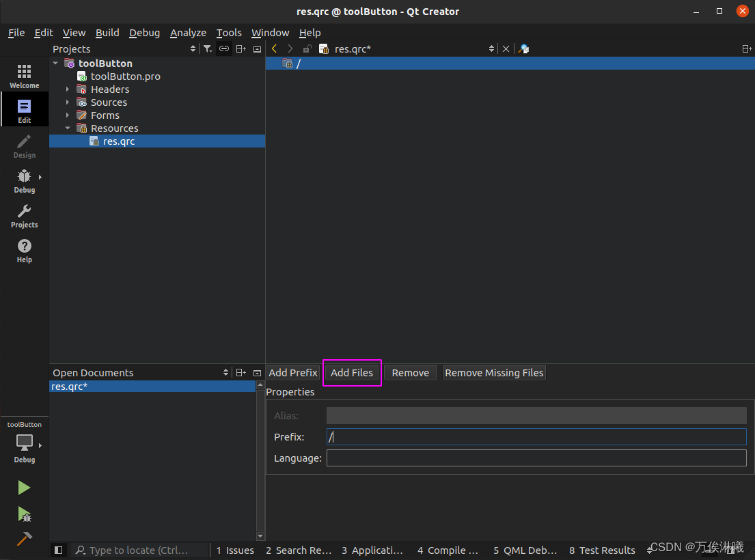The image size is (755, 560).
Task: Open the output panes menu arrows in status bar
Action: point(650,550)
